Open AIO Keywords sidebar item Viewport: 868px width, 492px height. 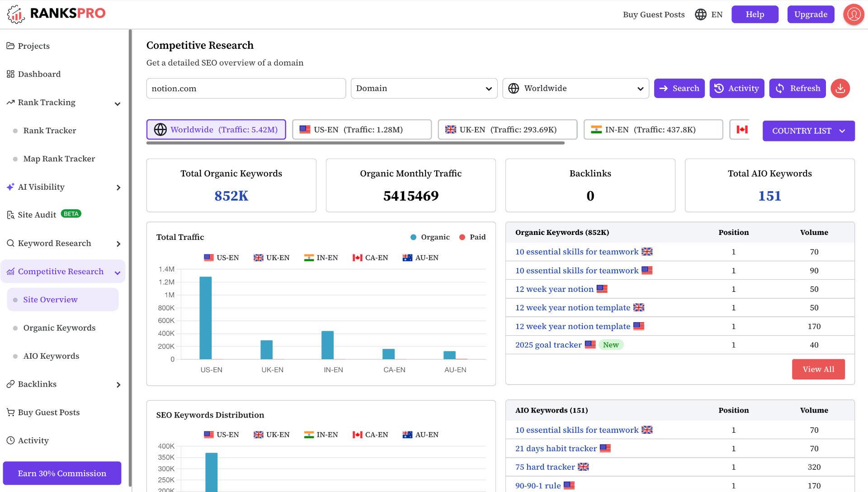[51, 356]
